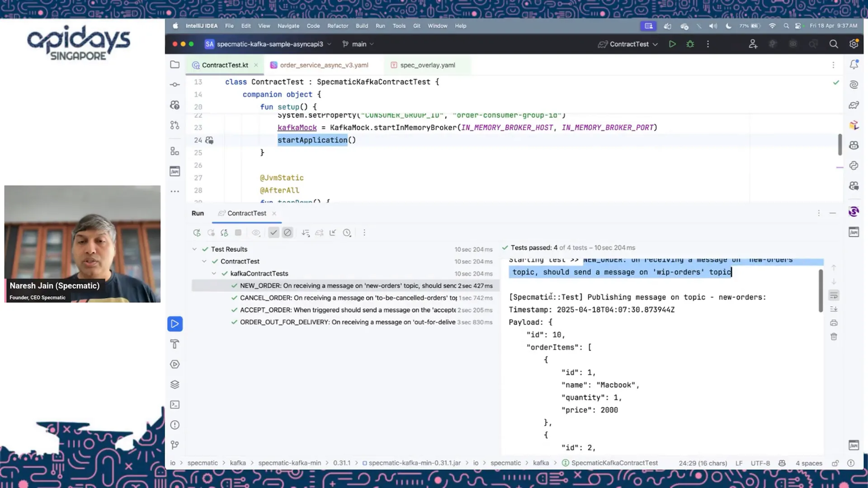Rerun failed tests

point(211,233)
